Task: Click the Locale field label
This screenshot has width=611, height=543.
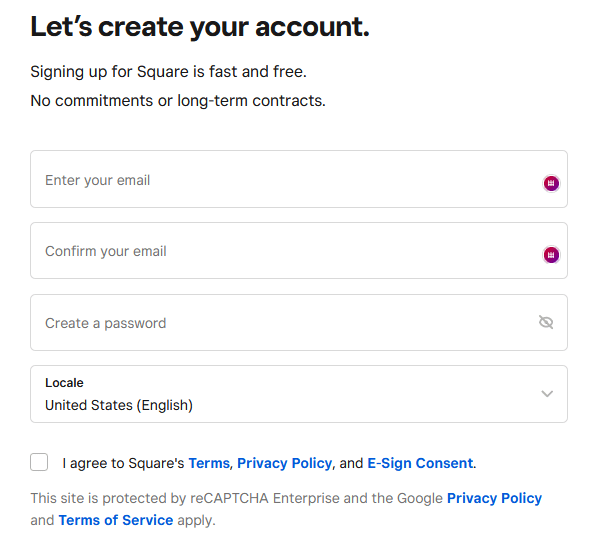Action: [x=64, y=383]
